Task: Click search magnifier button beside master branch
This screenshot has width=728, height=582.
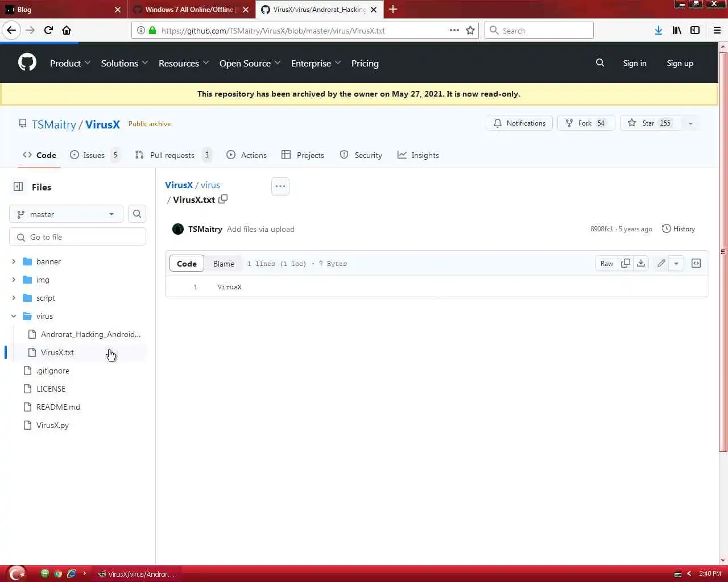Action: coord(137,214)
